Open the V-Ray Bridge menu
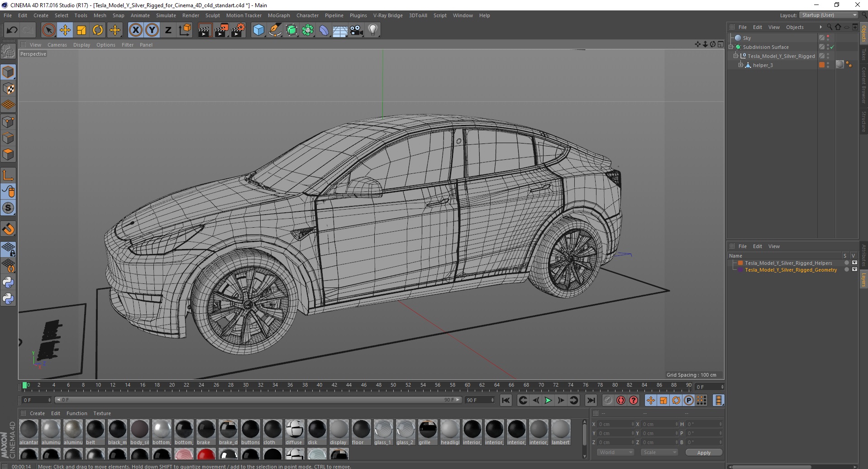 tap(388, 15)
